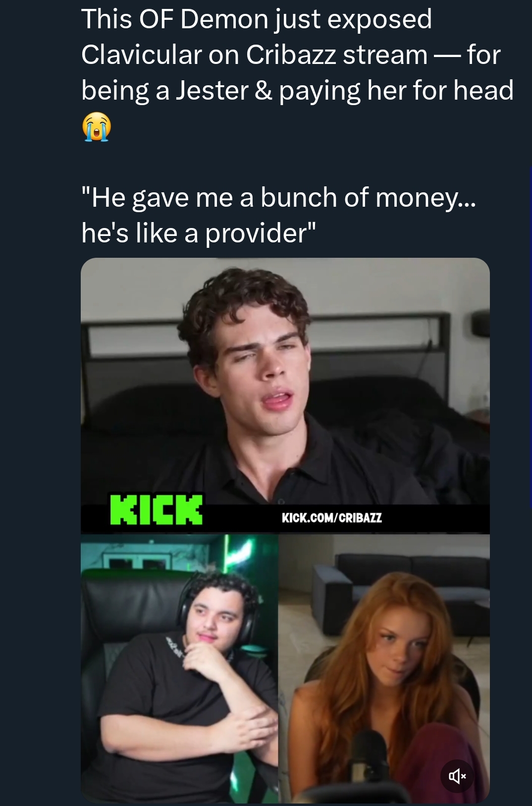This screenshot has width=532, height=806.
Task: Select the line "This OF Demon just exposed"
Action: [257, 19]
